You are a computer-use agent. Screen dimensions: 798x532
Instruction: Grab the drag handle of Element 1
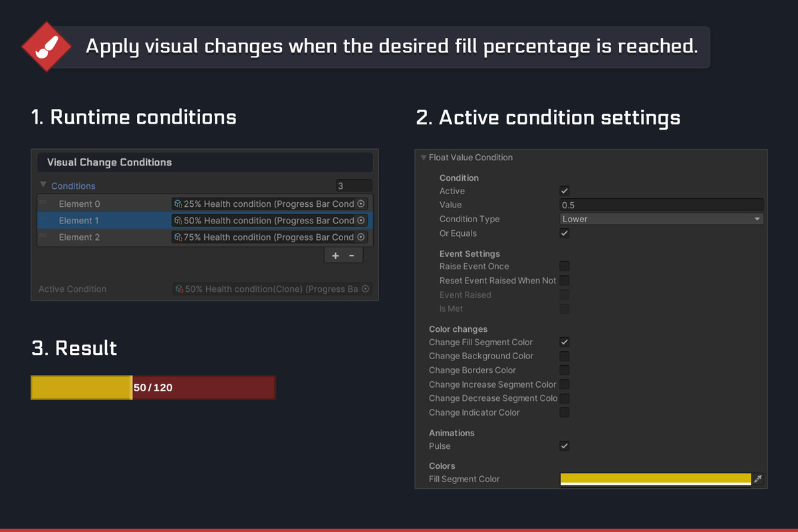[x=43, y=219]
